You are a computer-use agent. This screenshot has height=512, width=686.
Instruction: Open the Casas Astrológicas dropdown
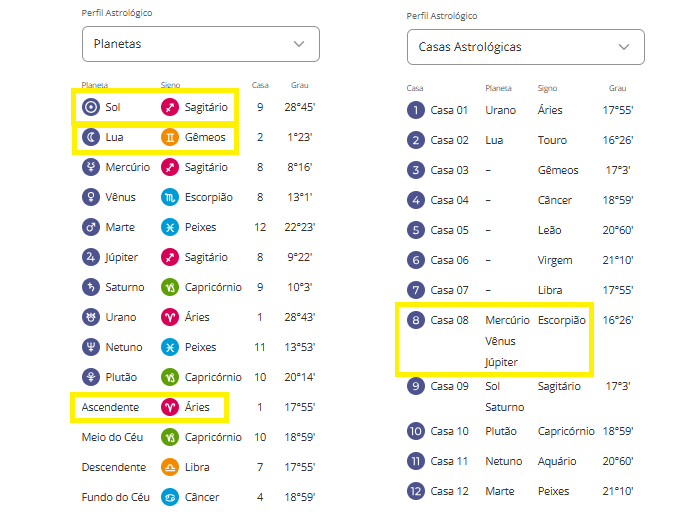tap(525, 47)
